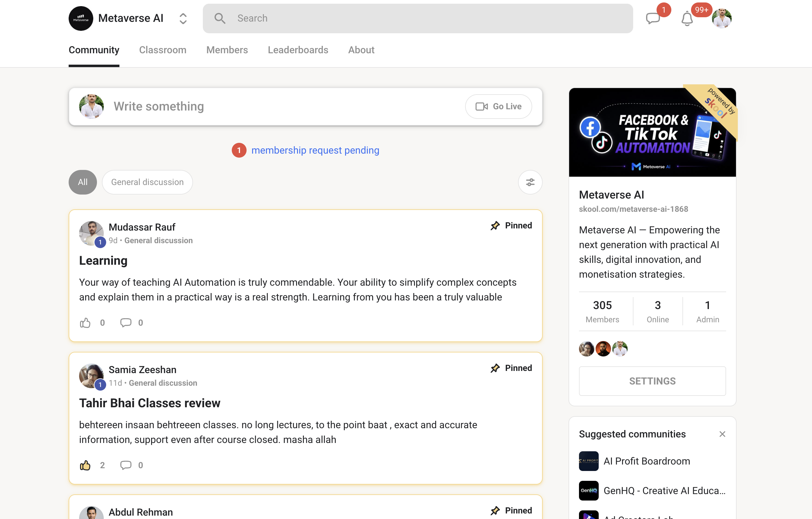Viewport: 812px width, 519px height.
Task: Expand the community switcher chevrons
Action: (x=183, y=18)
